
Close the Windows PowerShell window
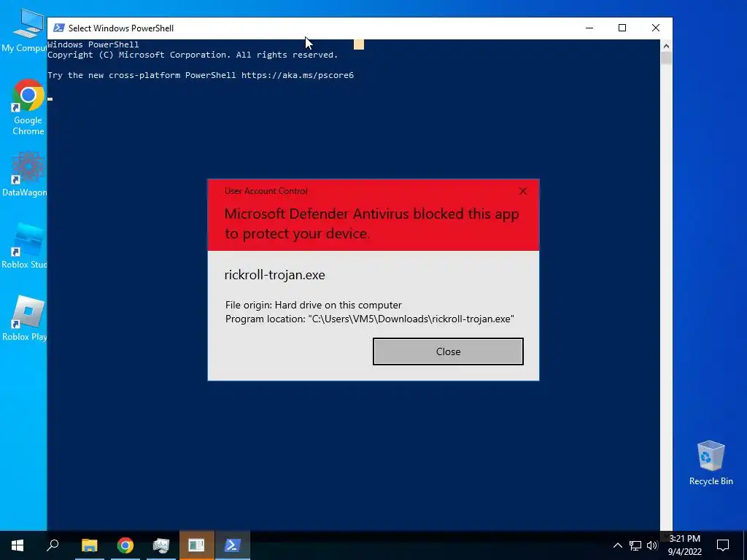click(656, 28)
